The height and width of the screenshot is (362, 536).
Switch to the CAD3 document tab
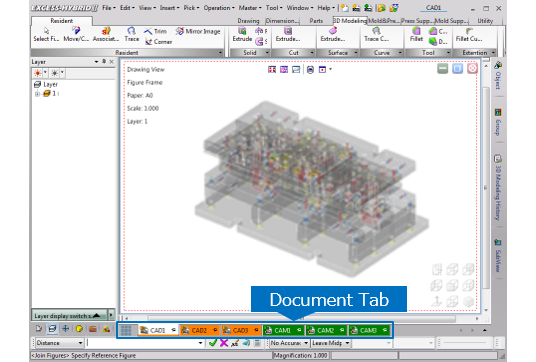click(x=241, y=330)
